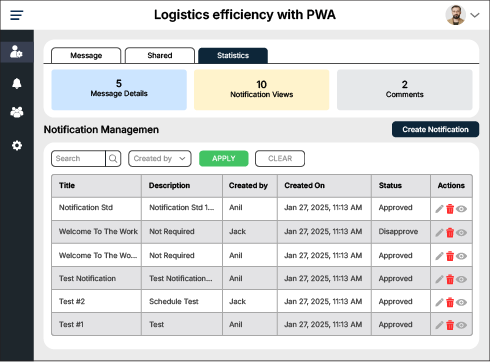Click the user profile avatar

click(455, 15)
